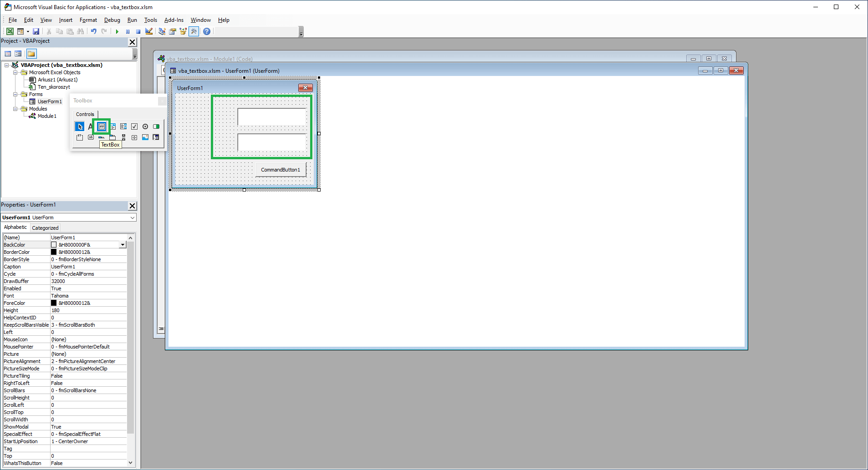868x470 pixels.
Task: Click the Redo arrow icon
Action: click(104, 31)
